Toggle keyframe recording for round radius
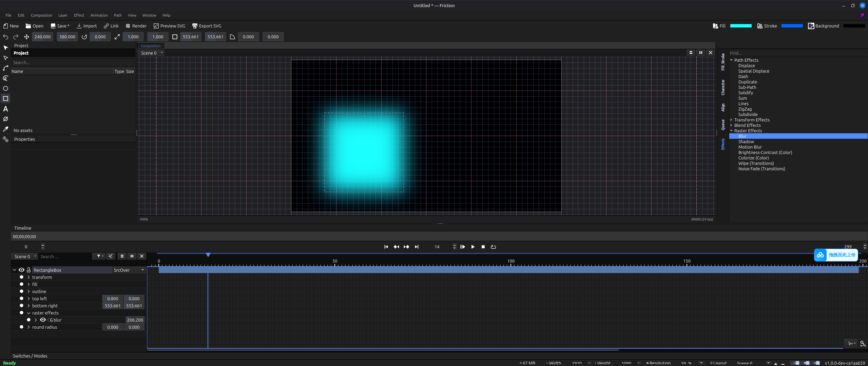This screenshot has height=366, width=868. click(x=22, y=327)
